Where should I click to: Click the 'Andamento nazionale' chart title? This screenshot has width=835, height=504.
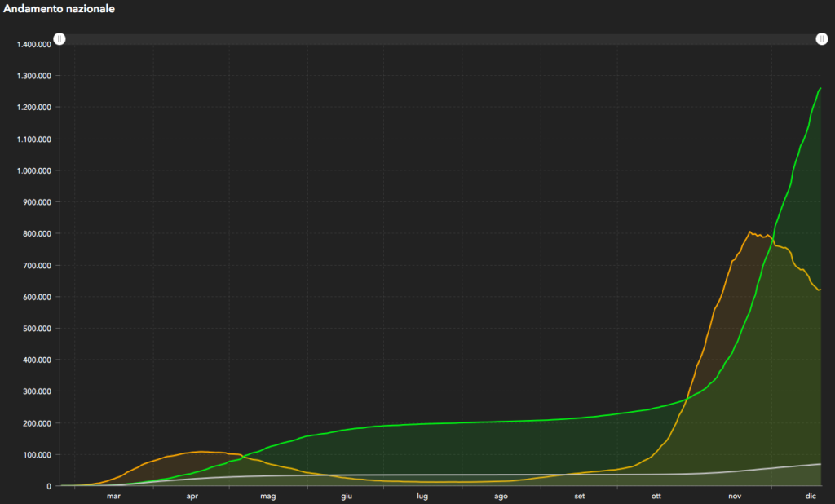pyautogui.click(x=60, y=10)
